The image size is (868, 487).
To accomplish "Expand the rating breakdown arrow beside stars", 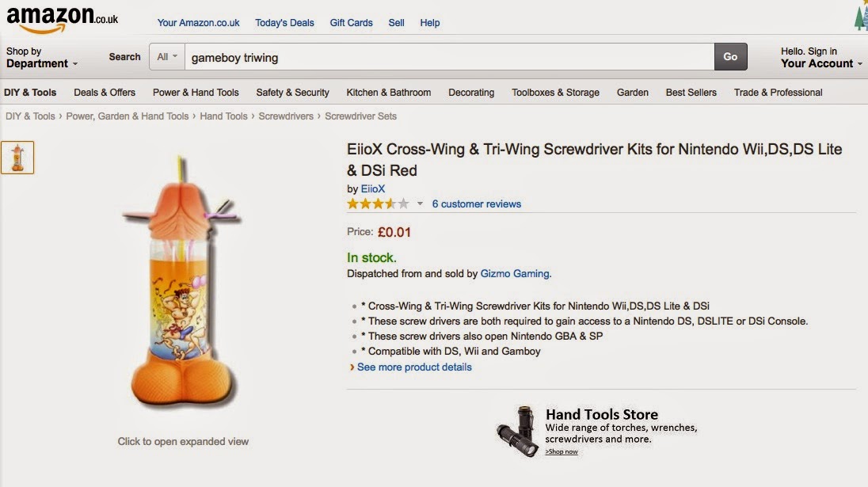I will 420,204.
